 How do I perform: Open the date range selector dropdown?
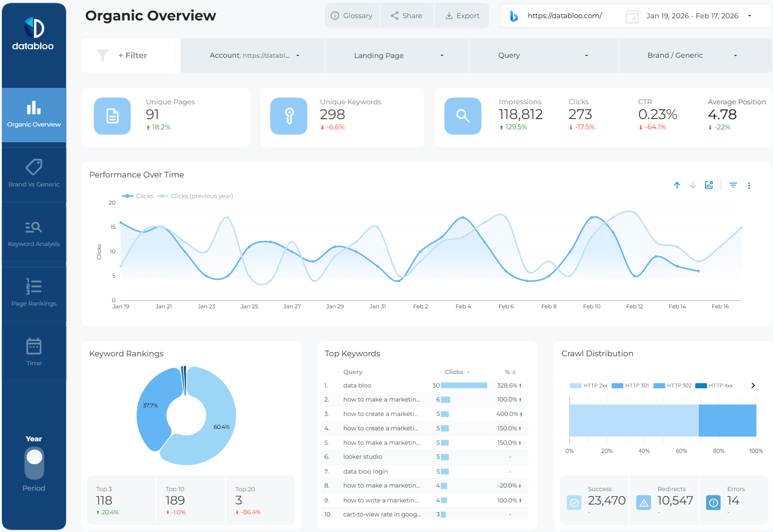(749, 15)
